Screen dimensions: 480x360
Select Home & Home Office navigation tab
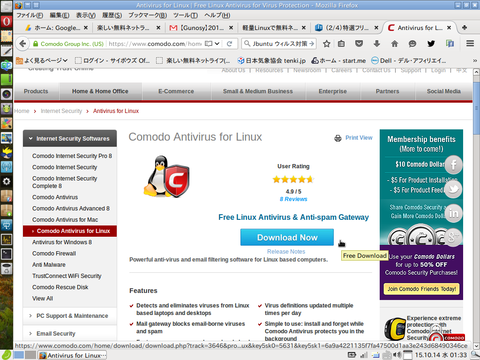point(100,91)
